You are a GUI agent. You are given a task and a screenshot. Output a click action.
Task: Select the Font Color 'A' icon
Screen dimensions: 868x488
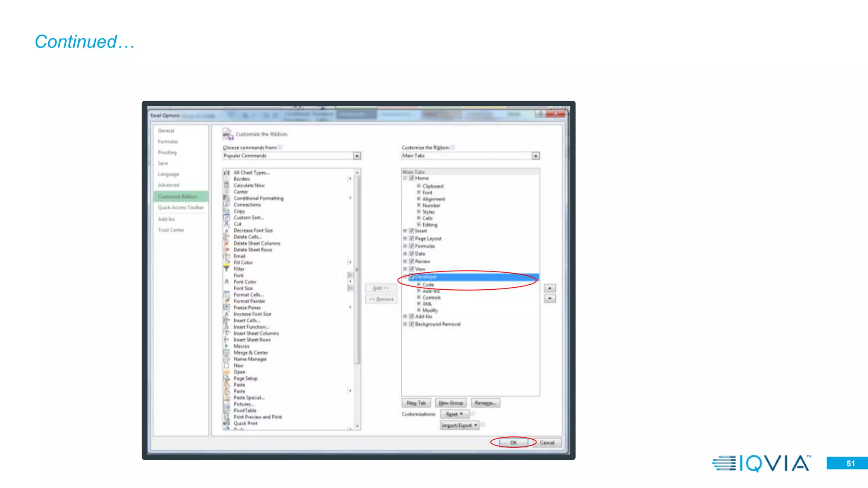pos(226,282)
